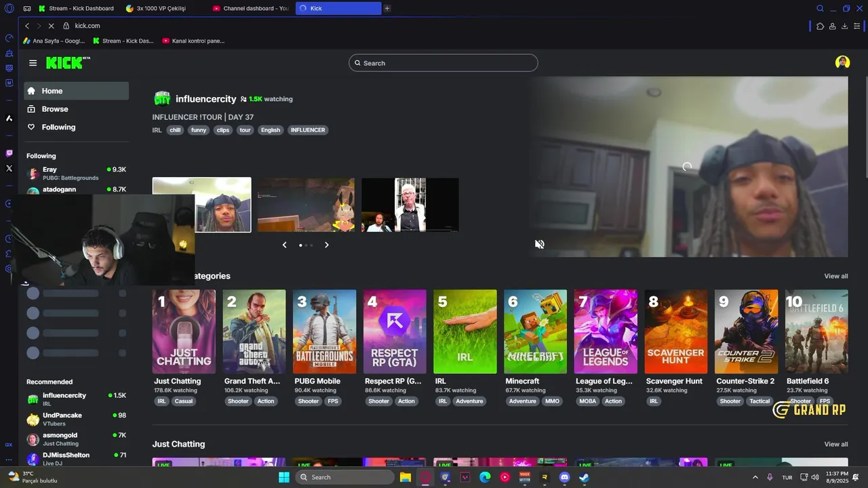868x488 pixels.
Task: View all top live categories
Action: click(835, 276)
